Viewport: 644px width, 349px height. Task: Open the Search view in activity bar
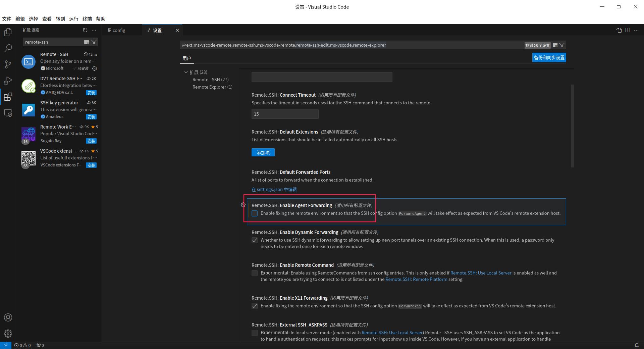tap(8, 48)
